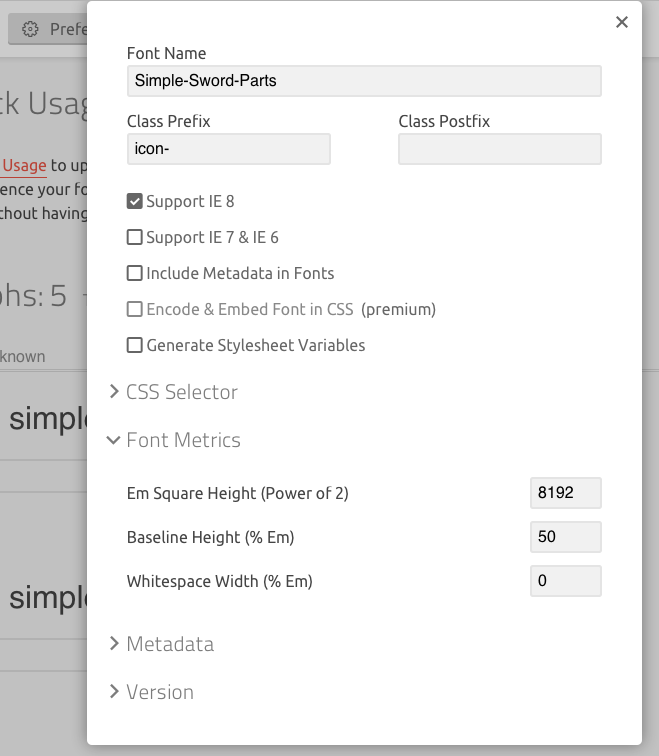Click the Class Prefix input
The width and height of the screenshot is (659, 756).
(228, 149)
